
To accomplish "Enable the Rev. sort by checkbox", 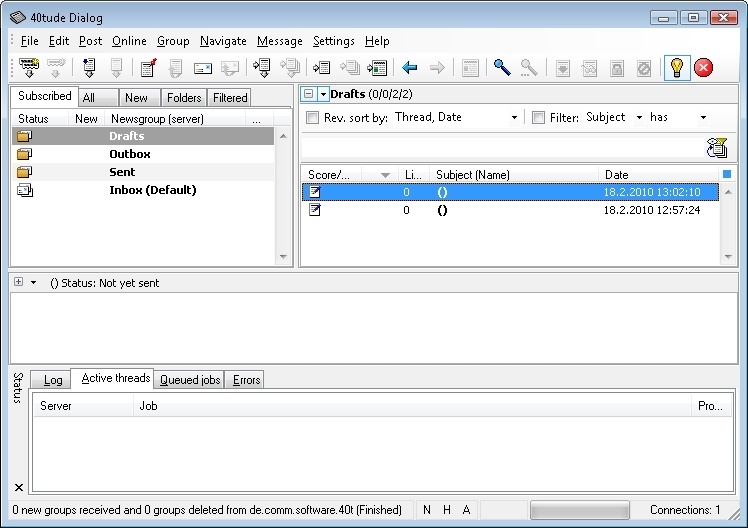I will [x=312, y=117].
